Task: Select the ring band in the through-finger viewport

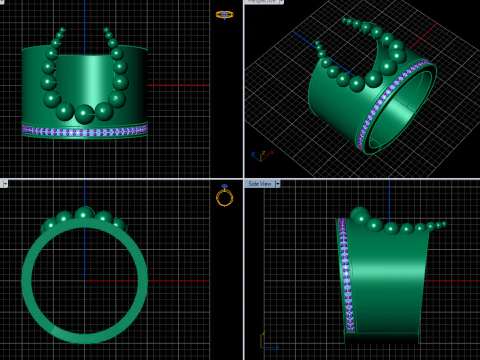Action: pyautogui.click(x=85, y=280)
